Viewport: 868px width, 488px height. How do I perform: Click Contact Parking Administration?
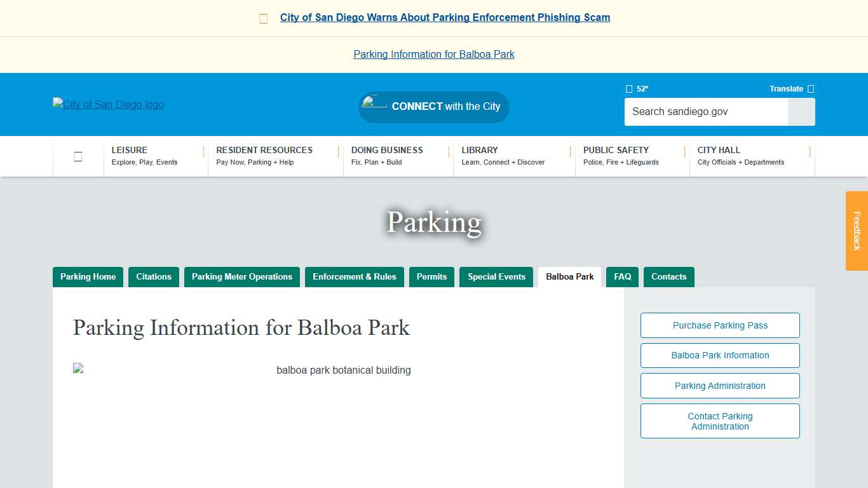coord(719,421)
